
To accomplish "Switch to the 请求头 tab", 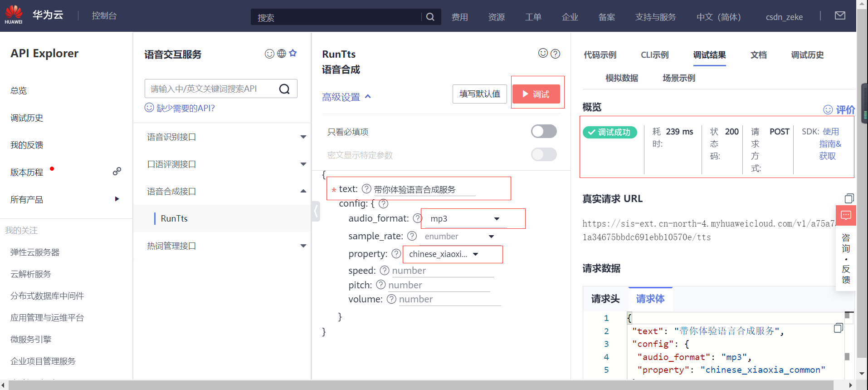I will 605,299.
